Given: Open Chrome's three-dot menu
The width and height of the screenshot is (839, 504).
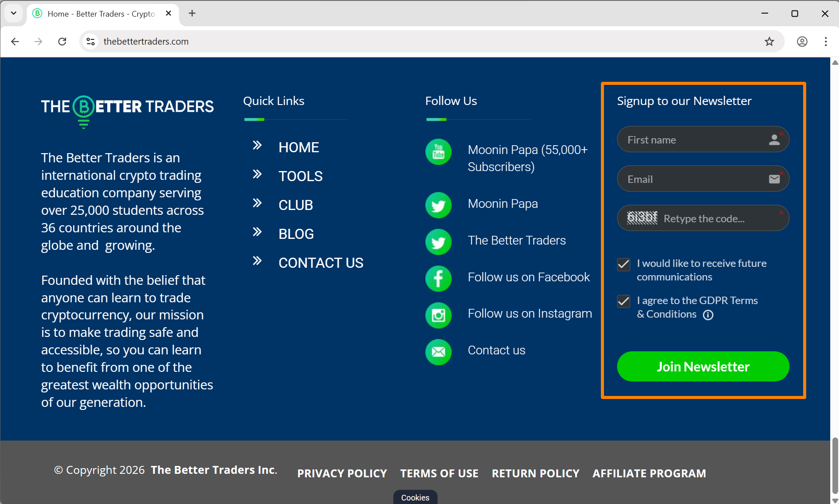Looking at the screenshot, I should (825, 41).
